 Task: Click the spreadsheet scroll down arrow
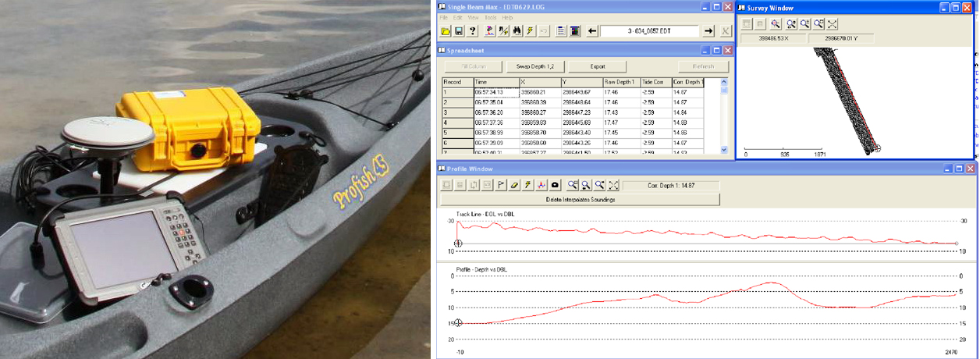point(723,151)
